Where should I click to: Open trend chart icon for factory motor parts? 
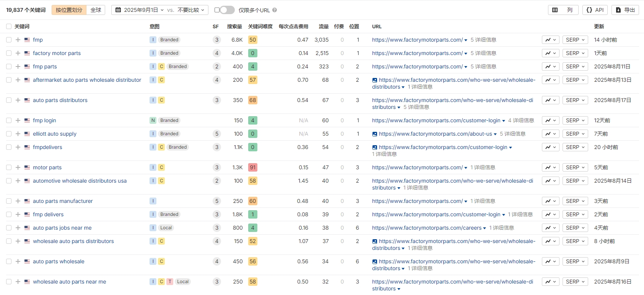(551, 53)
